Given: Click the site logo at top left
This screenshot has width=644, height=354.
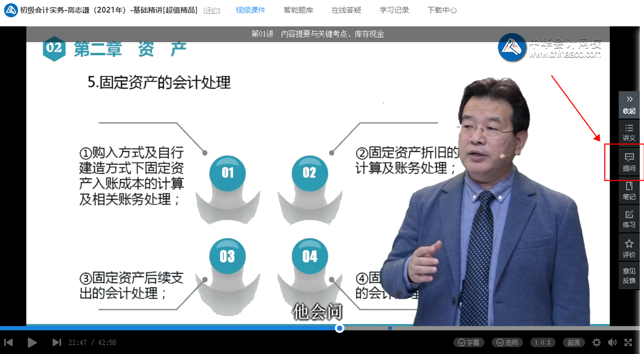Looking at the screenshot, I should [x=10, y=10].
